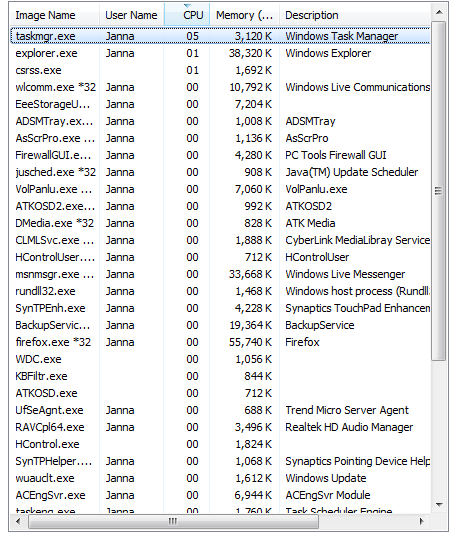Viewport: 458px width, 536px height.
Task: Click the horizontal scrollbar right arrow
Action: tap(422, 521)
